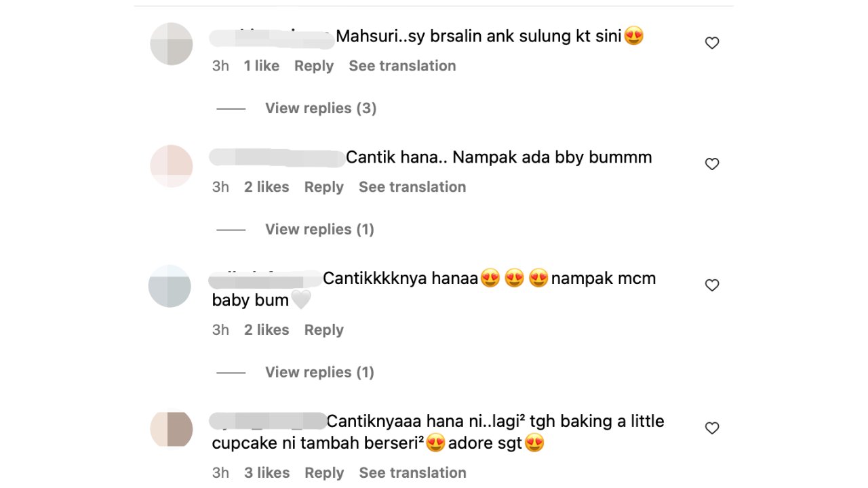Reply to the Mahsuri comment
868x488 pixels.
[x=313, y=66]
